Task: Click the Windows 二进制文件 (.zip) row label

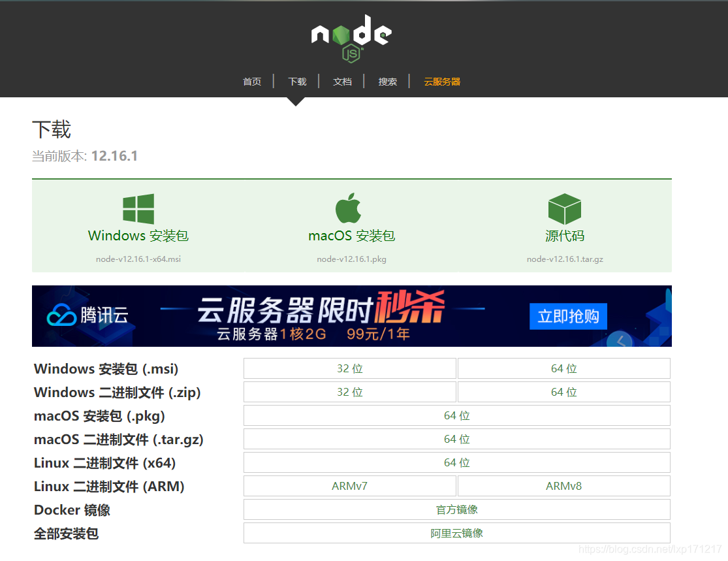Action: point(118,393)
